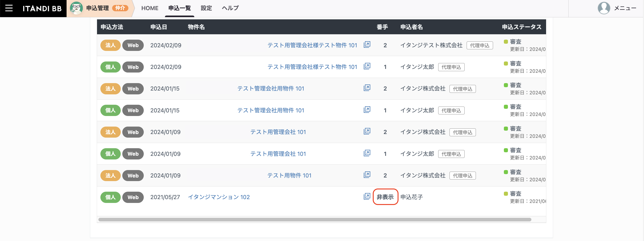Click applicant name 申込花子

click(412, 197)
